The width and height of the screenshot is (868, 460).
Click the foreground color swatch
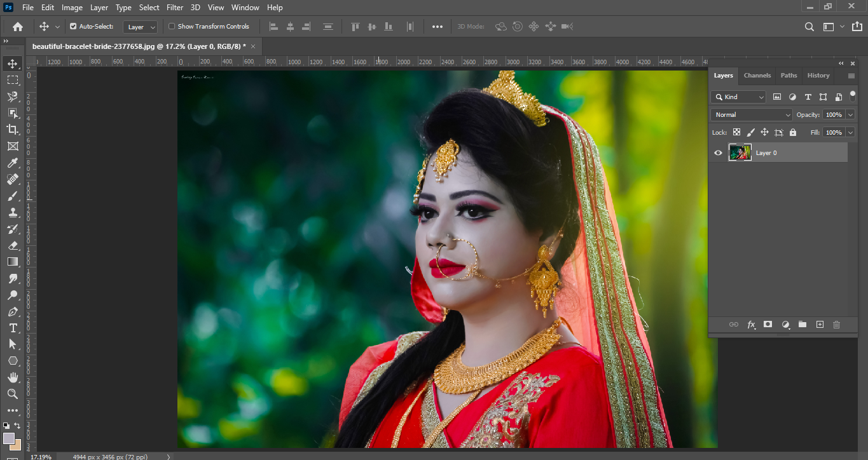tap(8, 438)
